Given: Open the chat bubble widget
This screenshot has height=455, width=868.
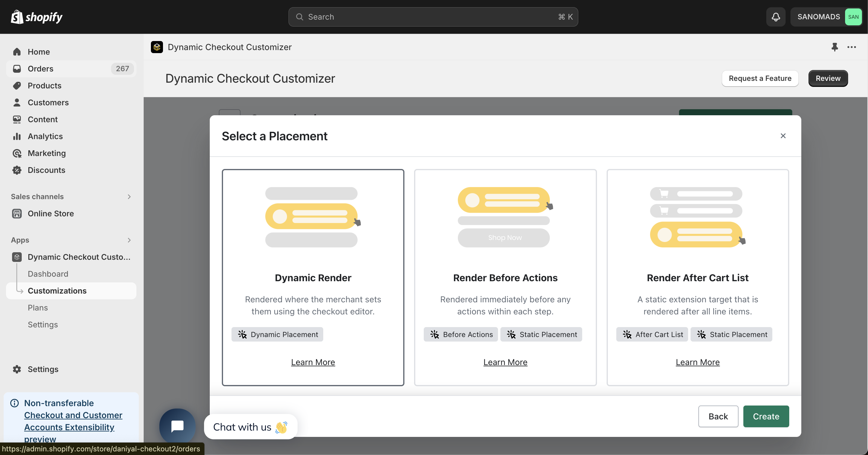Looking at the screenshot, I should 177,426.
